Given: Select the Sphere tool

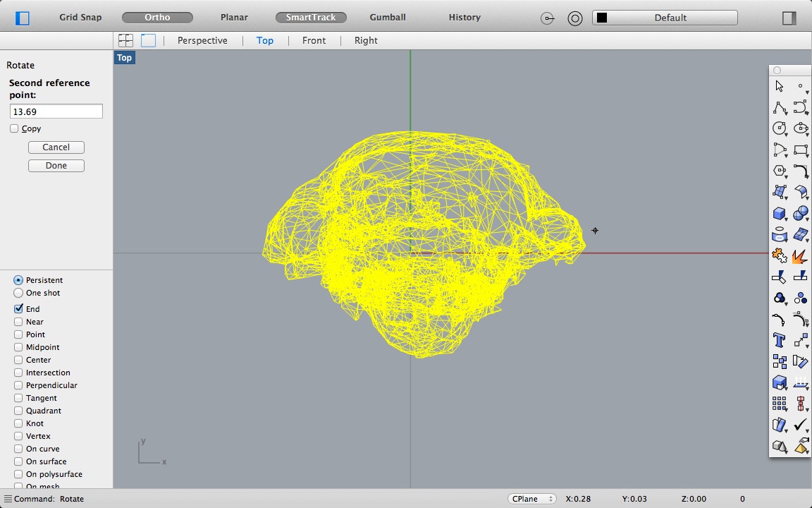Looking at the screenshot, I should [x=801, y=213].
